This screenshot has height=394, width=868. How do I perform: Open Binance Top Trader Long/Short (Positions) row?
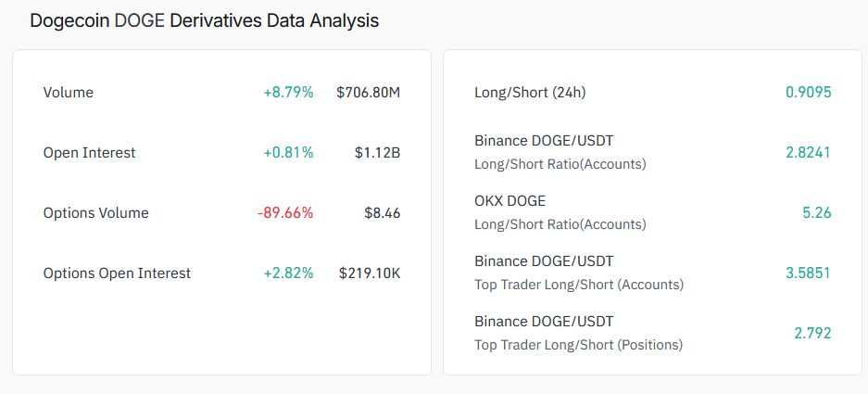click(653, 333)
